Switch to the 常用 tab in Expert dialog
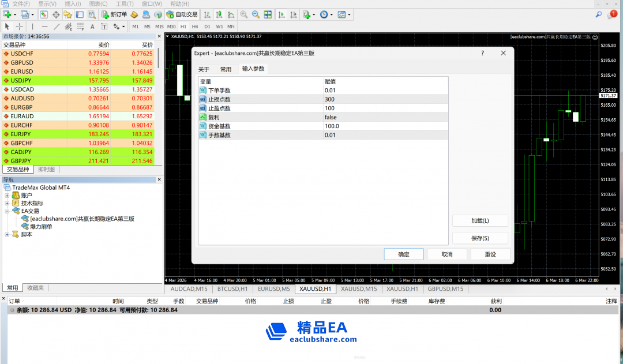 coord(226,69)
